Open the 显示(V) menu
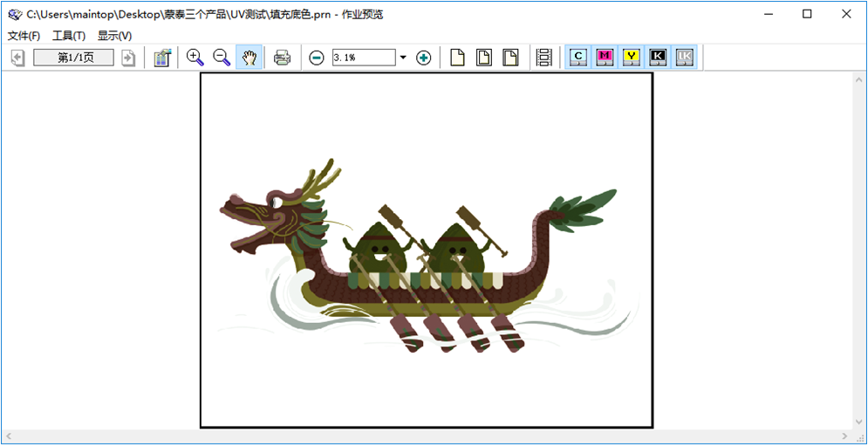This screenshot has height=446, width=868. [x=114, y=36]
